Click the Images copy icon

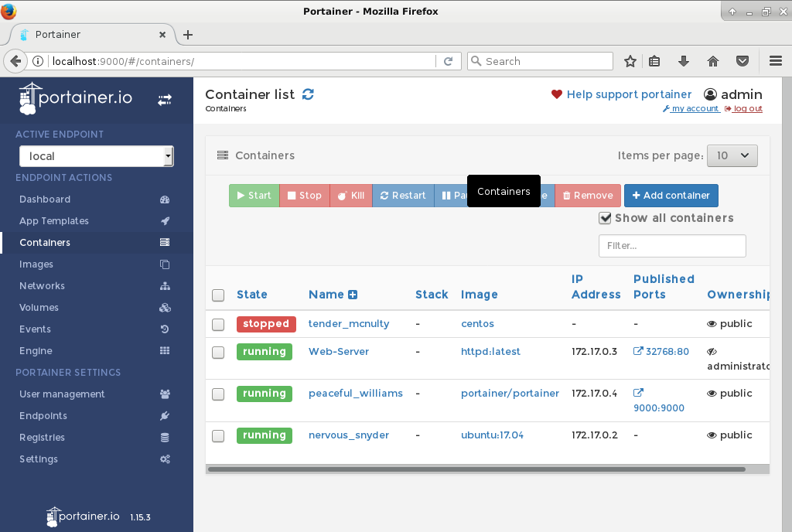coord(165,264)
